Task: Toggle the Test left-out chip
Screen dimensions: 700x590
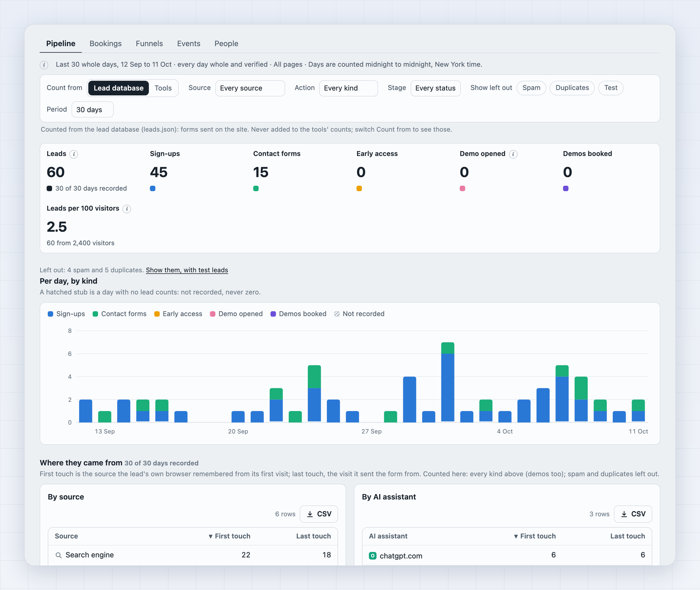Action: point(611,88)
